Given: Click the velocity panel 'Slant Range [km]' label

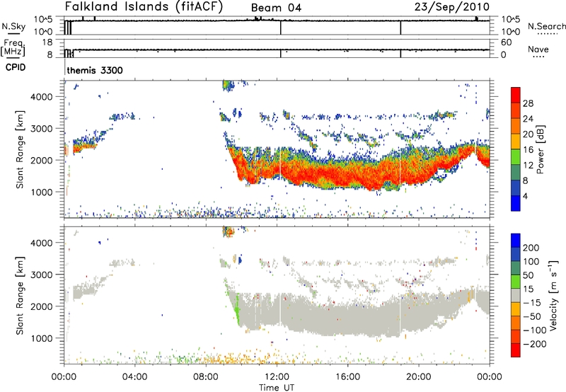Looking at the screenshot, I should 20,296.
